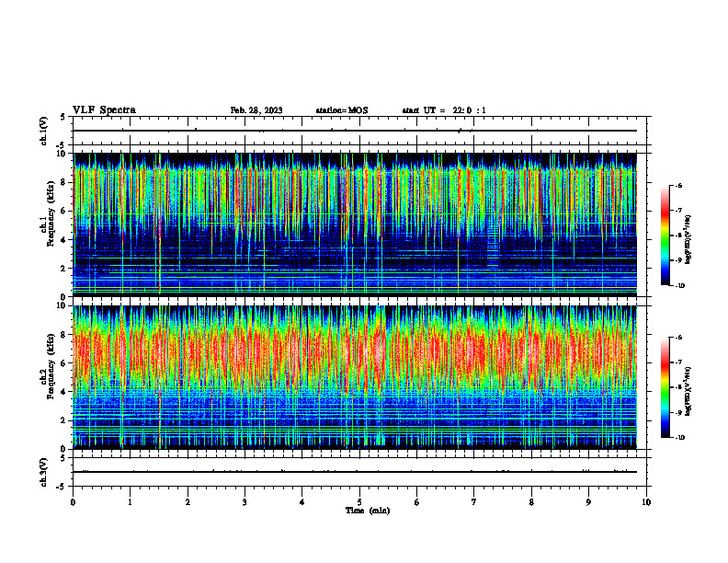Viewport: 728px width, 563px height.
Task: Click the ch.2 spectrogram color scale bar
Action: tap(665, 387)
